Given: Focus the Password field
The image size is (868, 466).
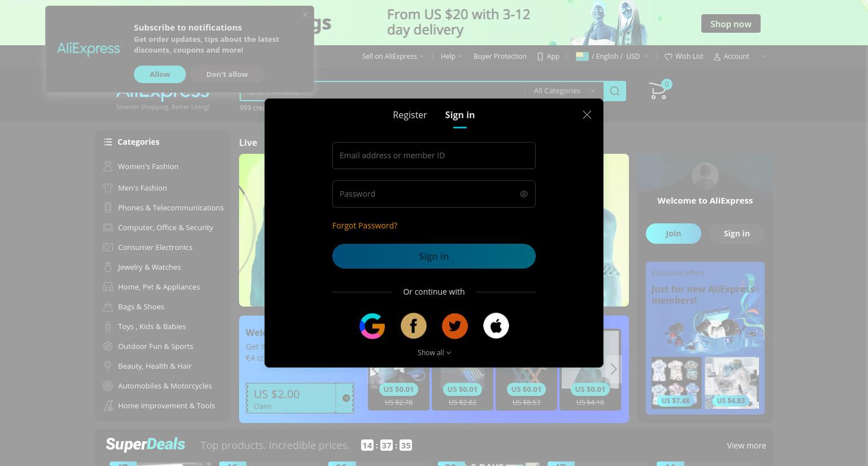Looking at the screenshot, I should point(434,194).
